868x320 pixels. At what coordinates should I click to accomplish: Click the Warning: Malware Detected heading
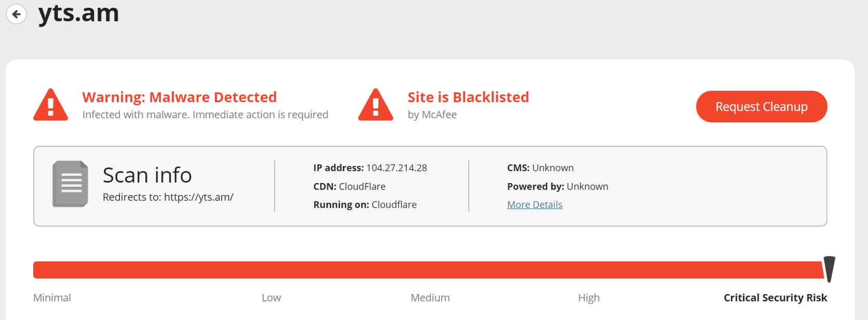179,97
